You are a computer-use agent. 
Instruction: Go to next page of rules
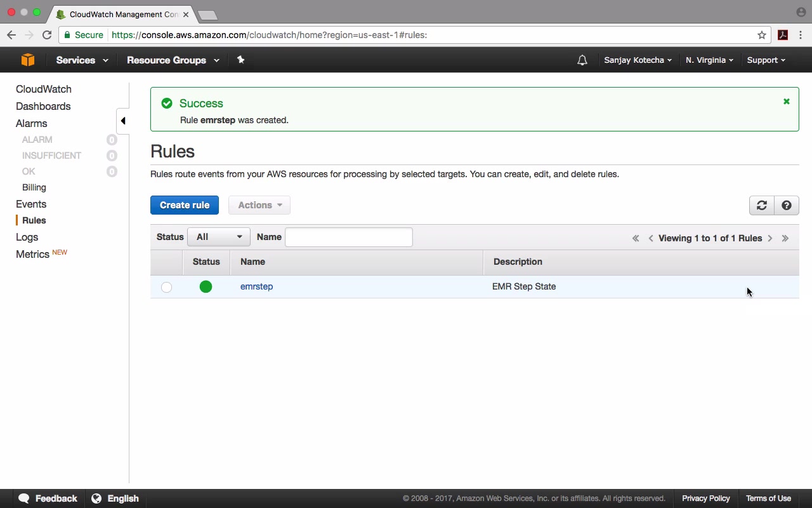(x=770, y=238)
